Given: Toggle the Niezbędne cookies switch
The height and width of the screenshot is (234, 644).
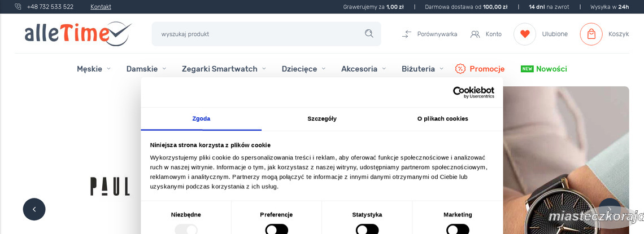Looking at the screenshot, I should (x=186, y=229).
